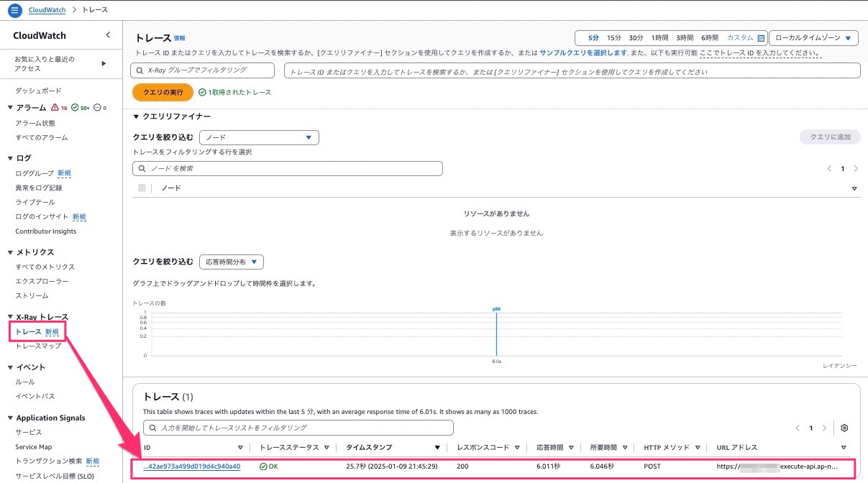Sort by レスポンスコード column arrow
868x483 pixels.
tap(518, 448)
